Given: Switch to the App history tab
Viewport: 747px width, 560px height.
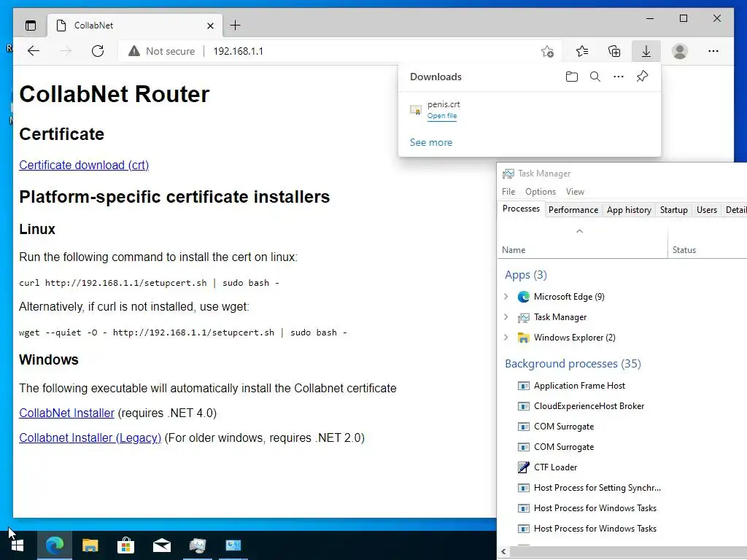Looking at the screenshot, I should coord(629,209).
